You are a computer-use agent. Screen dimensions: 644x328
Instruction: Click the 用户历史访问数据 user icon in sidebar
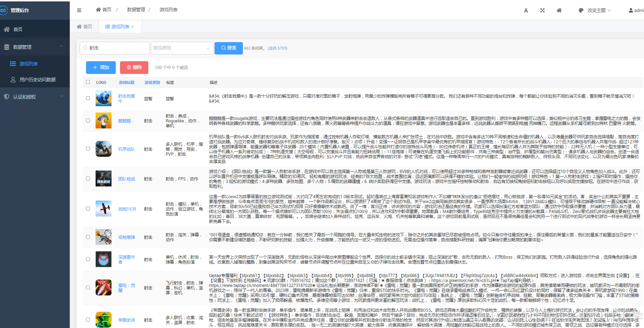pyautogui.click(x=12, y=79)
